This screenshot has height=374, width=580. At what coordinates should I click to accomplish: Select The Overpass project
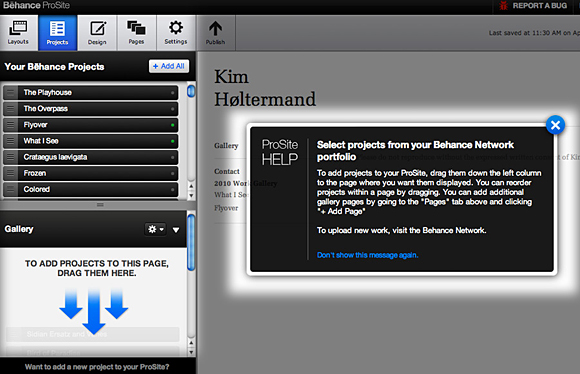pyautogui.click(x=91, y=109)
